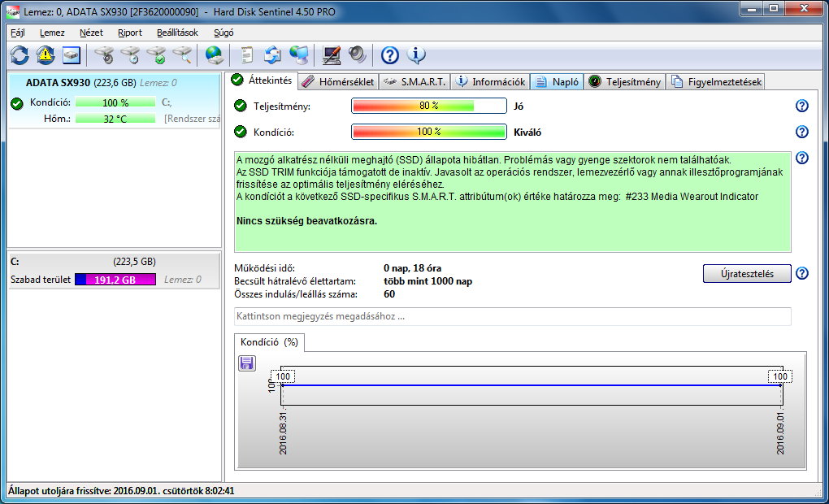
Task: Open the Riport menu
Action: click(x=129, y=33)
